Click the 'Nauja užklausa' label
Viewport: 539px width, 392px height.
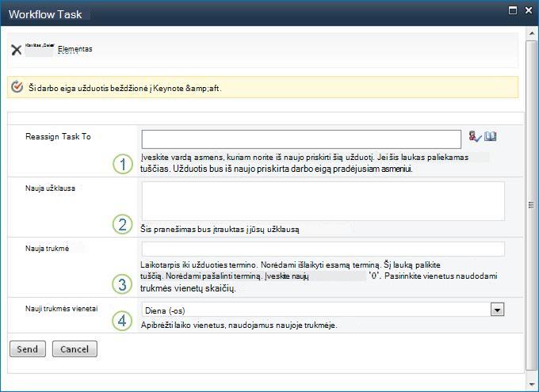tap(50, 188)
